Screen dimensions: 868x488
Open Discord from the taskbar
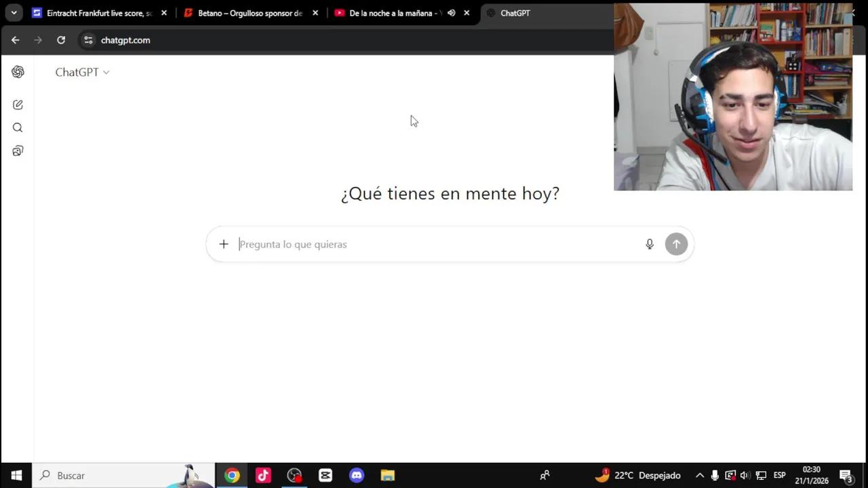(x=357, y=475)
